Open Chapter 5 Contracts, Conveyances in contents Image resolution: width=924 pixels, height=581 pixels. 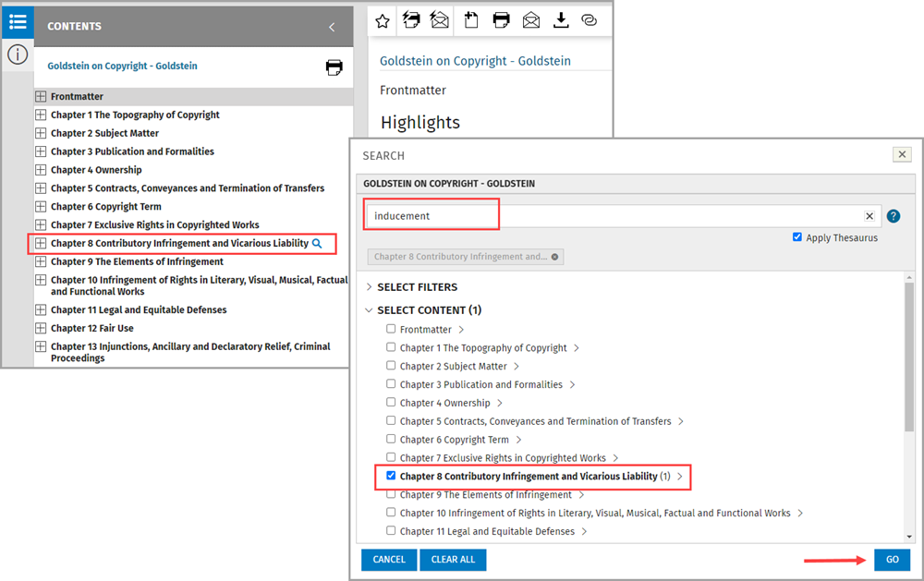(188, 188)
